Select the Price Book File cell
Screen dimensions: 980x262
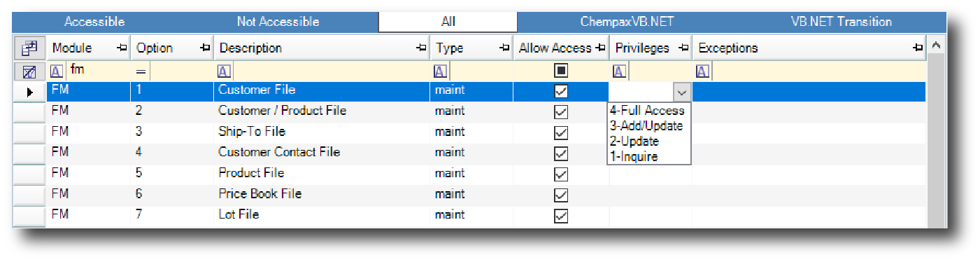321,195
